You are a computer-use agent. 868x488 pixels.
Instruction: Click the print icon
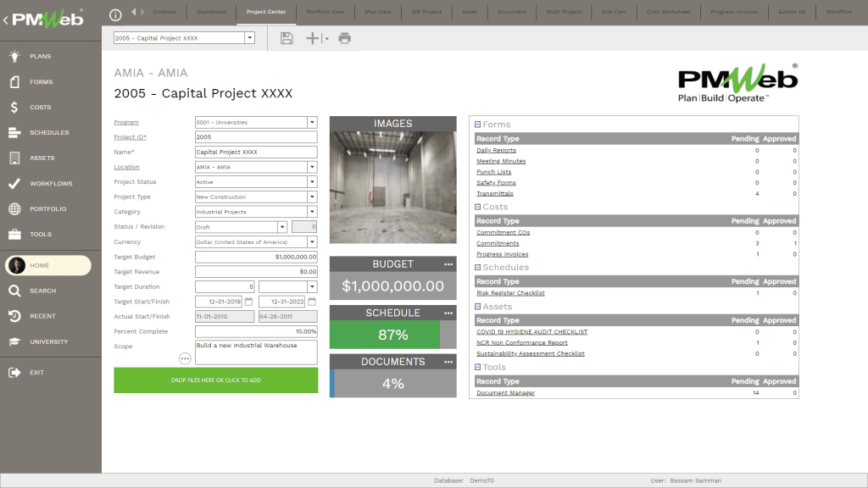[x=345, y=38]
